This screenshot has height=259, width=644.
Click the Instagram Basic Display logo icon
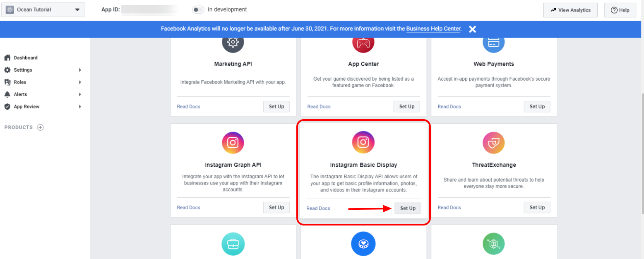(363, 142)
